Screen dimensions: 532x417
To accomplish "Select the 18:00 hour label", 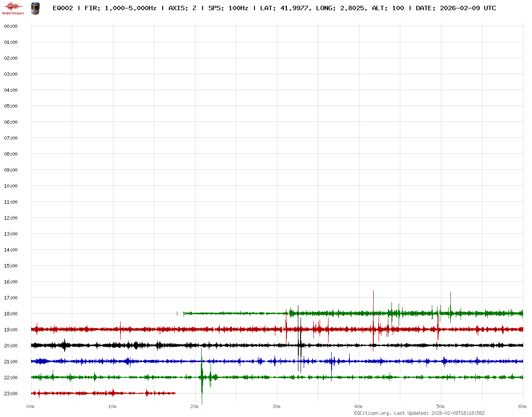I will click(x=11, y=314).
